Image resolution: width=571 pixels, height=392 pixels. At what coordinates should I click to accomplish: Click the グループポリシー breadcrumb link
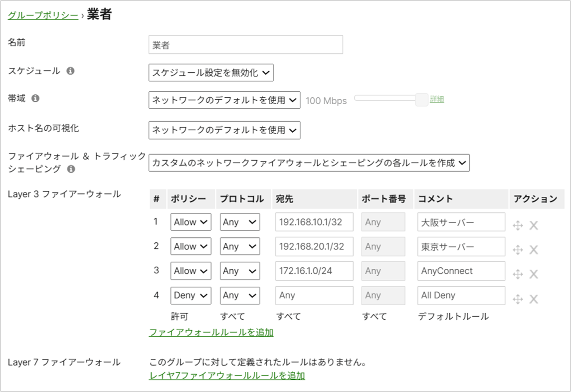click(43, 15)
